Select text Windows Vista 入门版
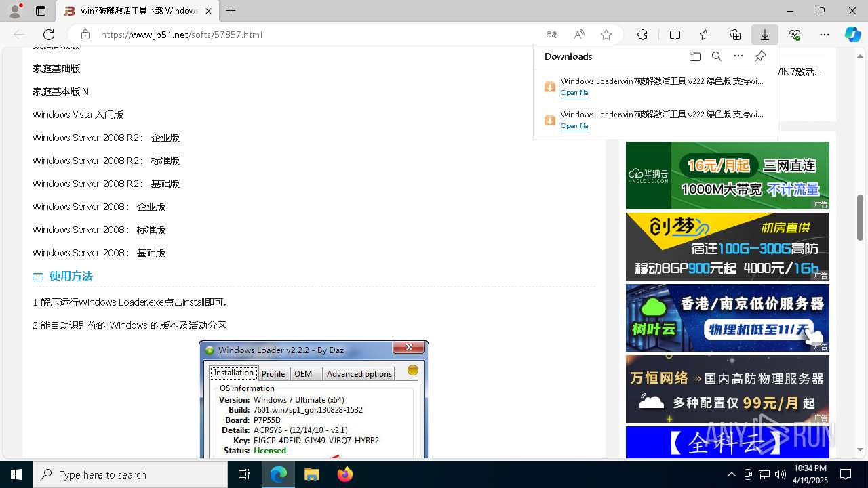 pyautogui.click(x=78, y=115)
